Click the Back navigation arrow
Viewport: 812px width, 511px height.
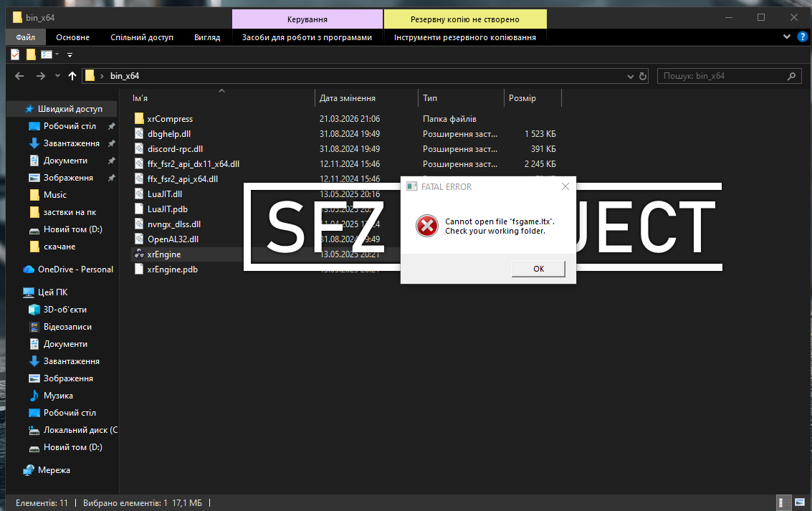point(19,76)
